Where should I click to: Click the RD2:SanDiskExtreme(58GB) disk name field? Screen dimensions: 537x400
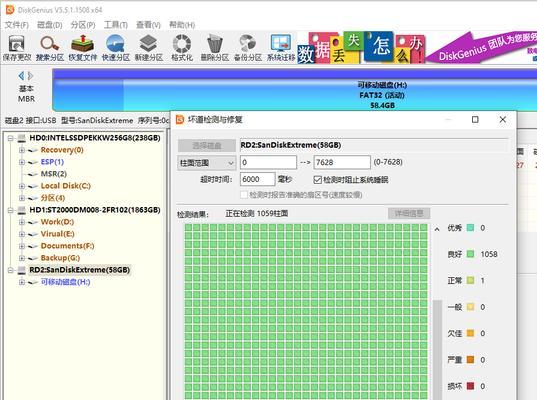click(374, 145)
